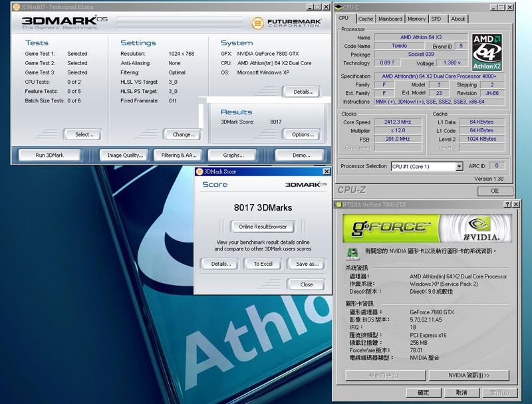
Task: Click the ForceWare version value 78.01
Action: (x=416, y=350)
